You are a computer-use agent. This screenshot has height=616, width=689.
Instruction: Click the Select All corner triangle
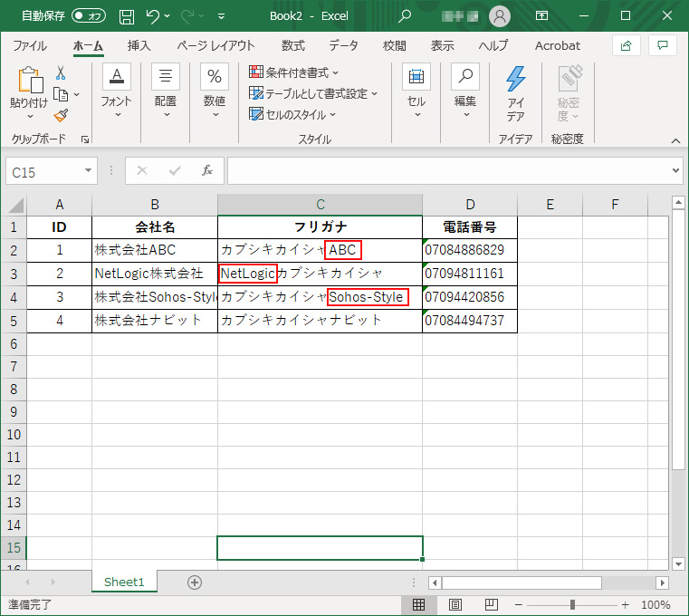[x=14, y=205]
